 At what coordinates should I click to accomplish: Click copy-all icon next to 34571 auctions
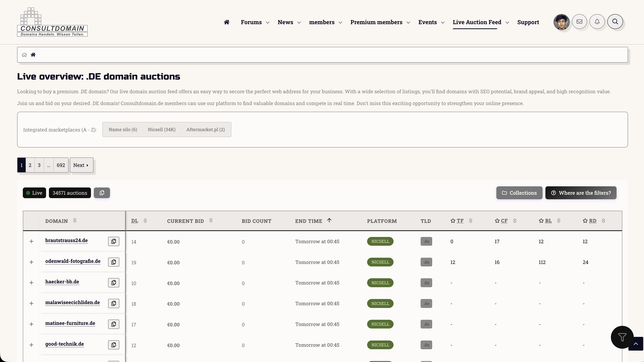102,193
